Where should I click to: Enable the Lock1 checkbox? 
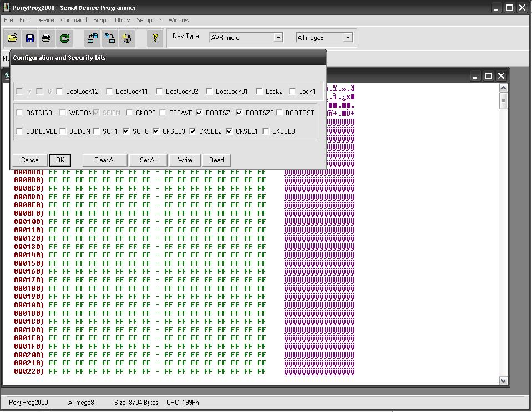[x=292, y=91]
